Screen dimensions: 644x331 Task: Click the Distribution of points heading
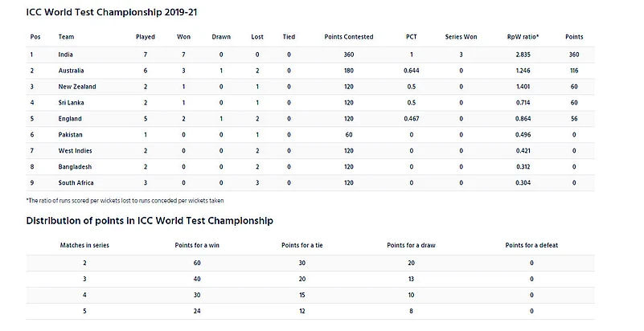149,220
